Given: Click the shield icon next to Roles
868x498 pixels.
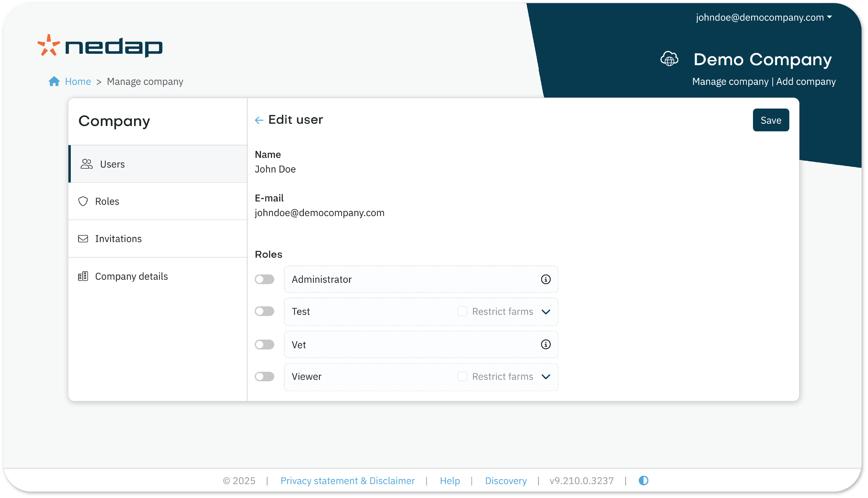Looking at the screenshot, I should click(83, 202).
